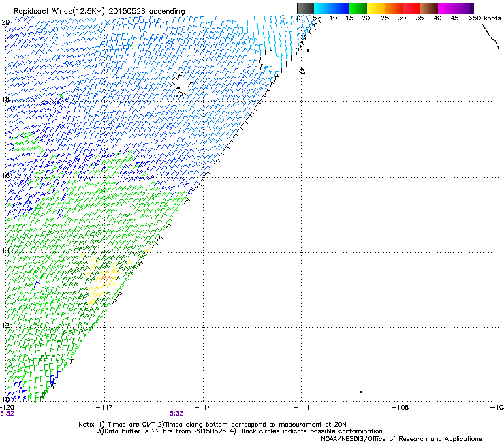This screenshot has height=443, width=504.
Task: Click the dark purple >50 knots segment
Action: click(x=471, y=8)
